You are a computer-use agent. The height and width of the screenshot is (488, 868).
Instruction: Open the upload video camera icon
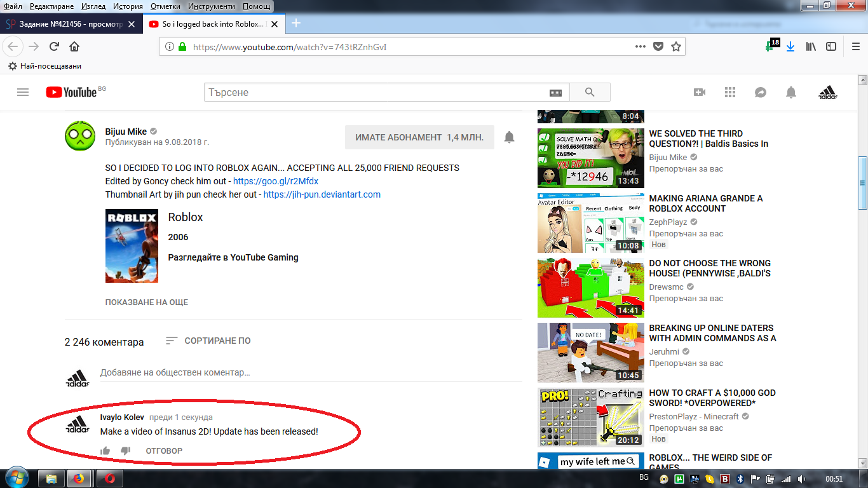tap(700, 92)
